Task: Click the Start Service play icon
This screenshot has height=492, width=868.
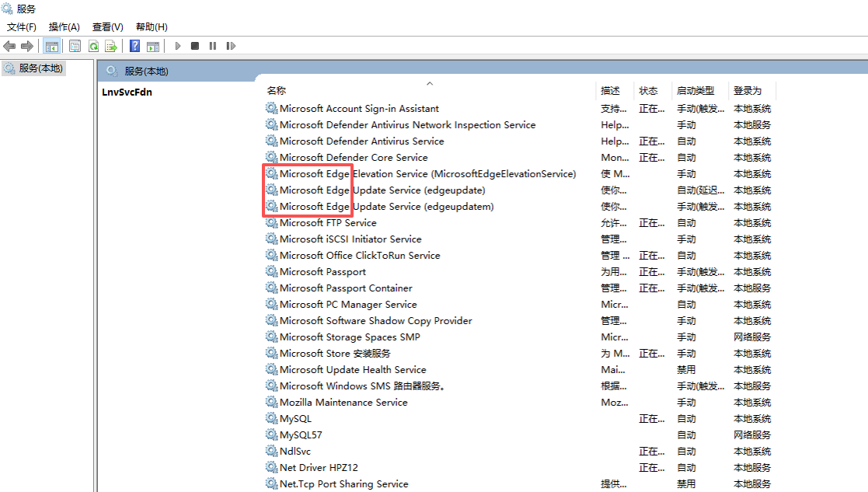Action: coord(178,46)
